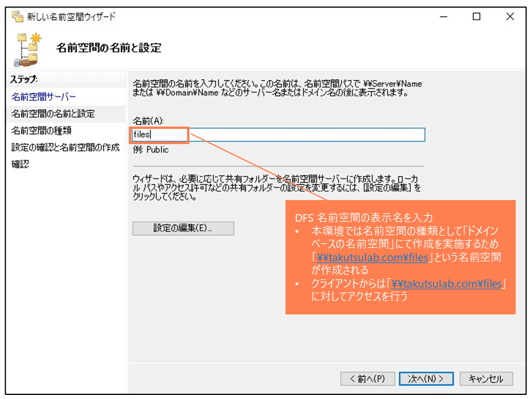Maximize the 新しい名前空間ウィザード window

[x=477, y=17]
